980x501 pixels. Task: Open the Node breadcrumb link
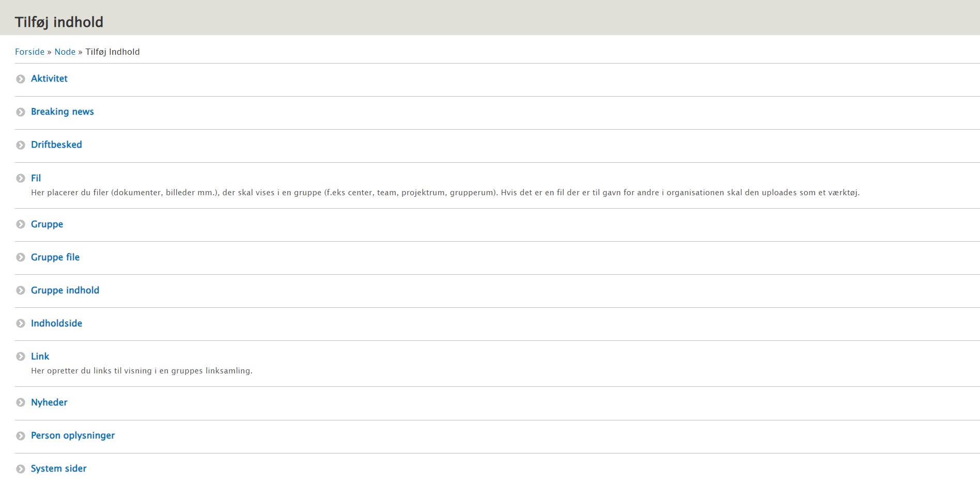pyautogui.click(x=65, y=52)
